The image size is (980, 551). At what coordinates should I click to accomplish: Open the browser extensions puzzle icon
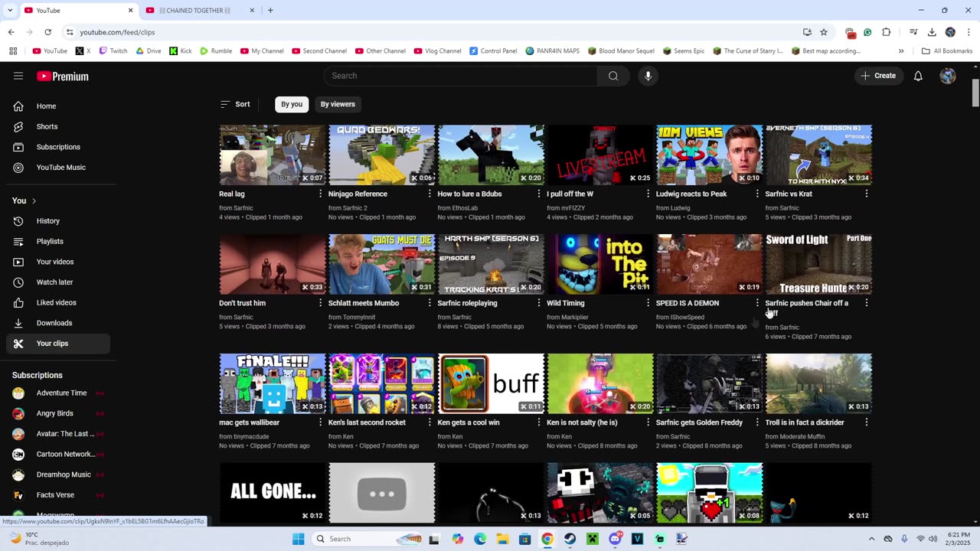[x=887, y=32]
